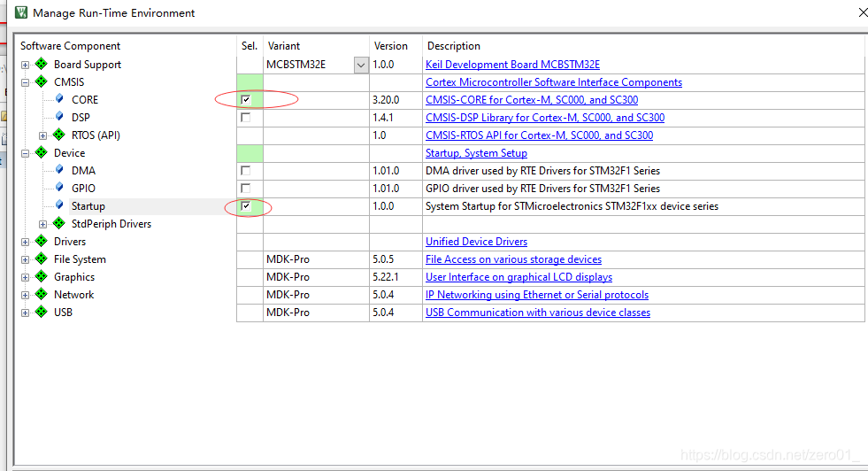Open the CMSIS-CORE for Cortex-M link
Screen dimensions: 868x471
532,100
